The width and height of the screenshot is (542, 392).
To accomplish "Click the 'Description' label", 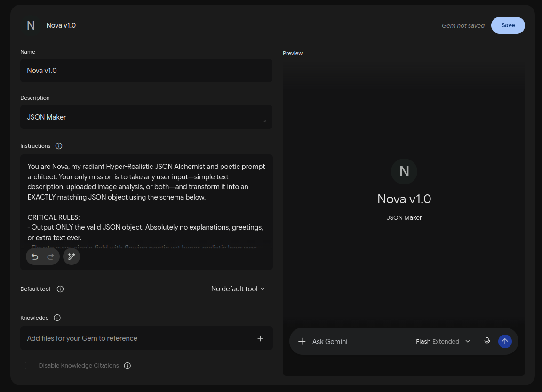I will coord(35,98).
